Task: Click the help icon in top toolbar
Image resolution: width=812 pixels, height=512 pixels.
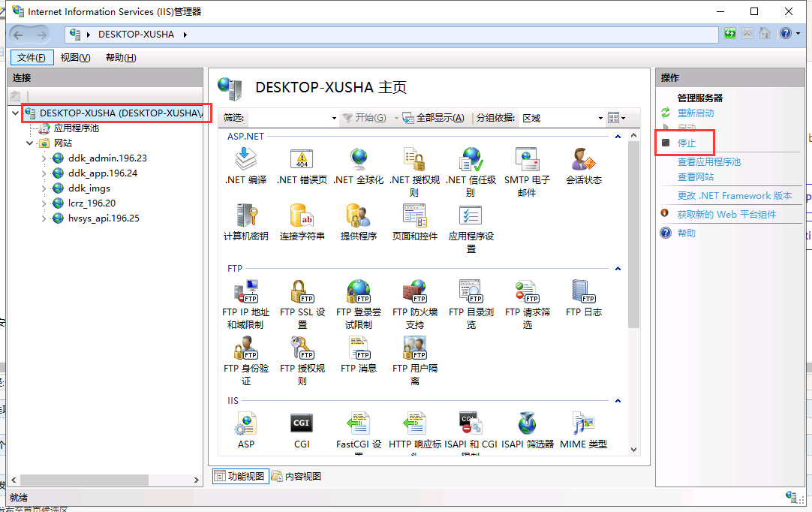Action: click(x=786, y=34)
